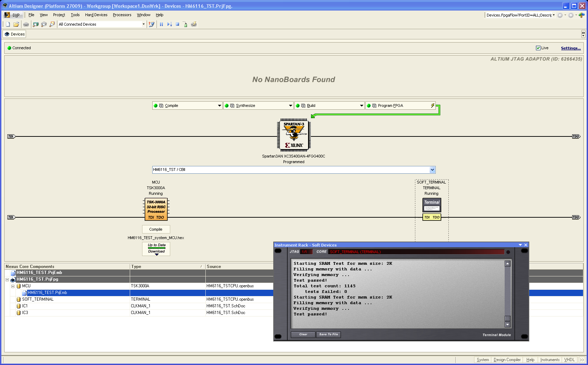Image resolution: width=588 pixels, height=365 pixels.
Task: Click the new document toolbar icon
Action: (x=8, y=24)
